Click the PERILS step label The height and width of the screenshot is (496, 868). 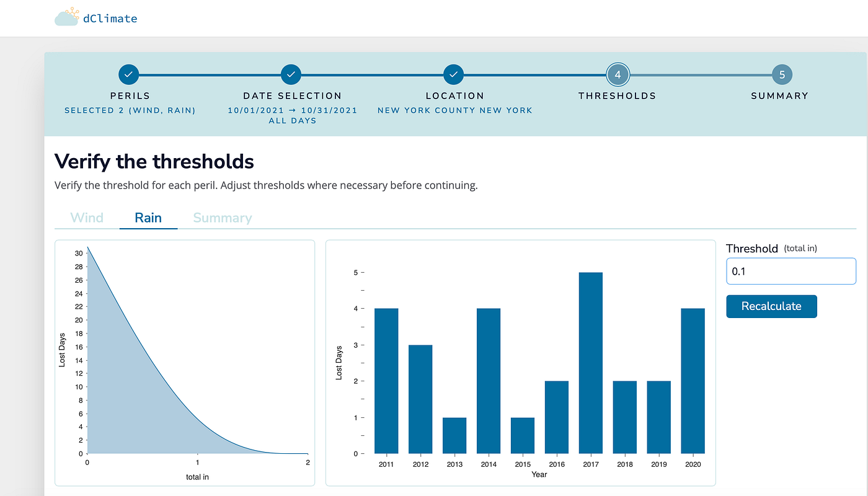(130, 96)
